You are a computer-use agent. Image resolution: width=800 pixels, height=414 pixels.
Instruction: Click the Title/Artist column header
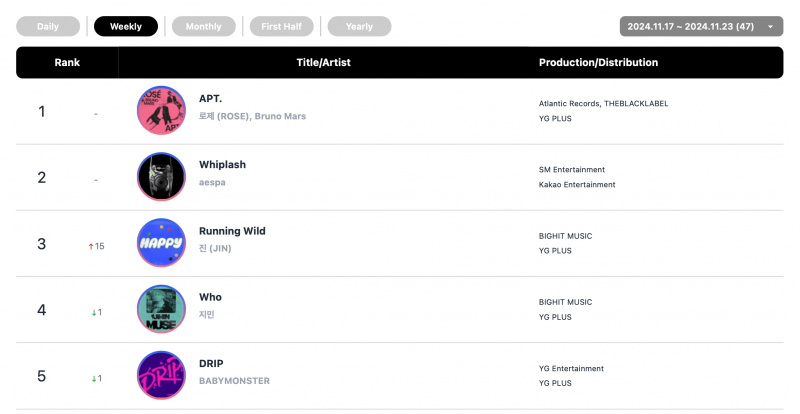[323, 62]
